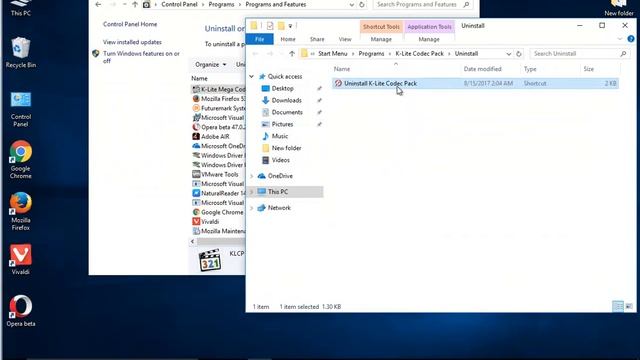This screenshot has width=640, height=360.
Task: Open the File ribbon tab
Action: coord(260,39)
